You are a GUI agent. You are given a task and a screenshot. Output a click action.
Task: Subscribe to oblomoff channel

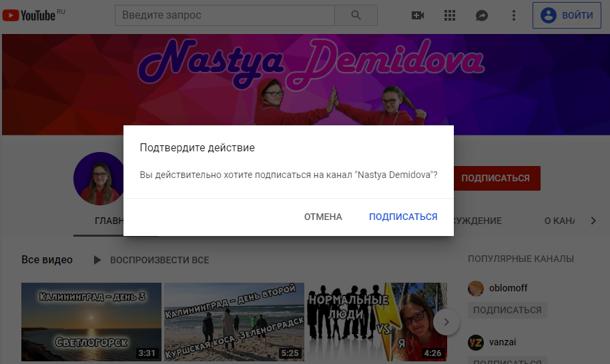[x=507, y=310]
